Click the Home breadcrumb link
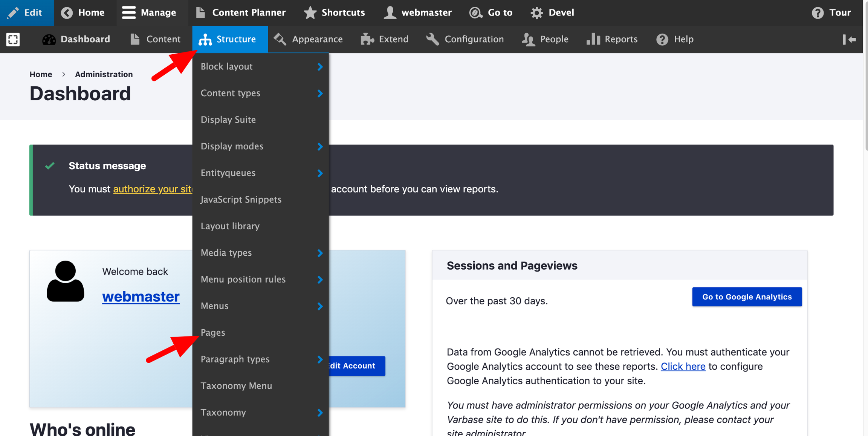The image size is (868, 436). 41,74
